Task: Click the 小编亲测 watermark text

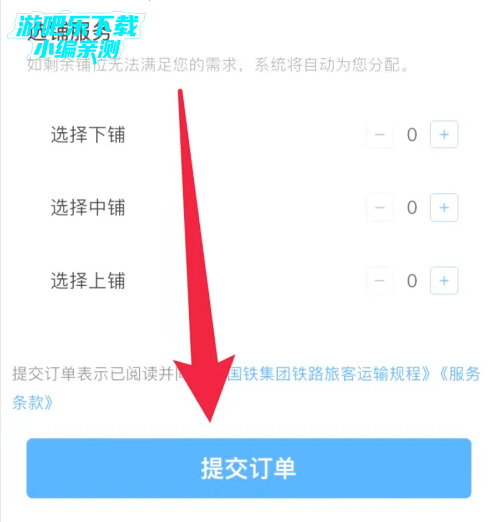Action: pos(77,50)
